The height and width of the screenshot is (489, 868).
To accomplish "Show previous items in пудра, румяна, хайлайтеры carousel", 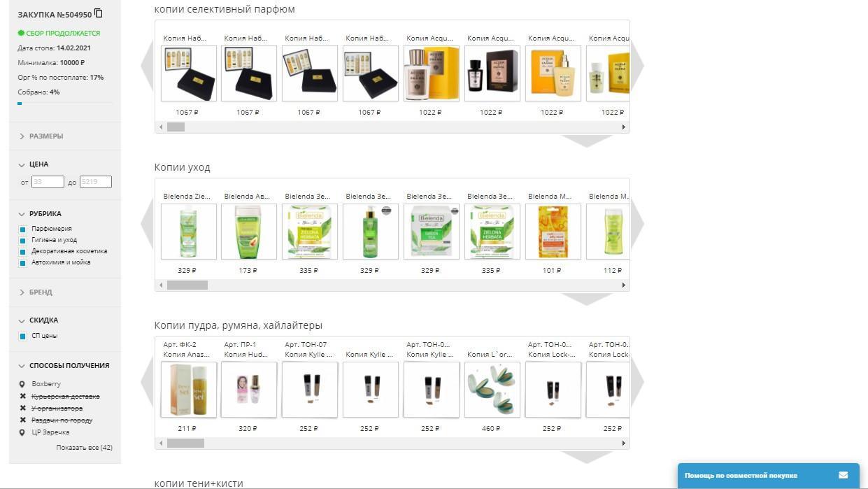I will 147,381.
